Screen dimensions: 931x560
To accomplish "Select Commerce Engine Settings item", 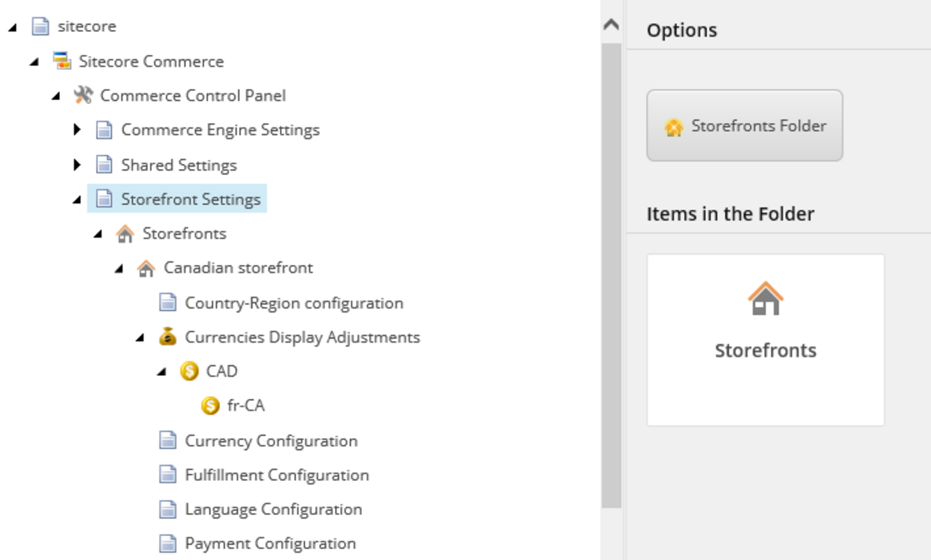I will point(220,130).
